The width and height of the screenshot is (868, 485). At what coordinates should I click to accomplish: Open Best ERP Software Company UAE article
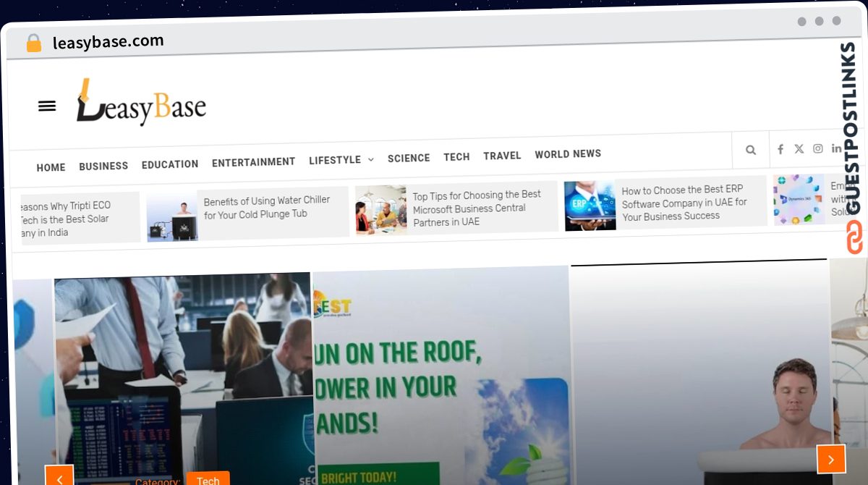tap(684, 203)
